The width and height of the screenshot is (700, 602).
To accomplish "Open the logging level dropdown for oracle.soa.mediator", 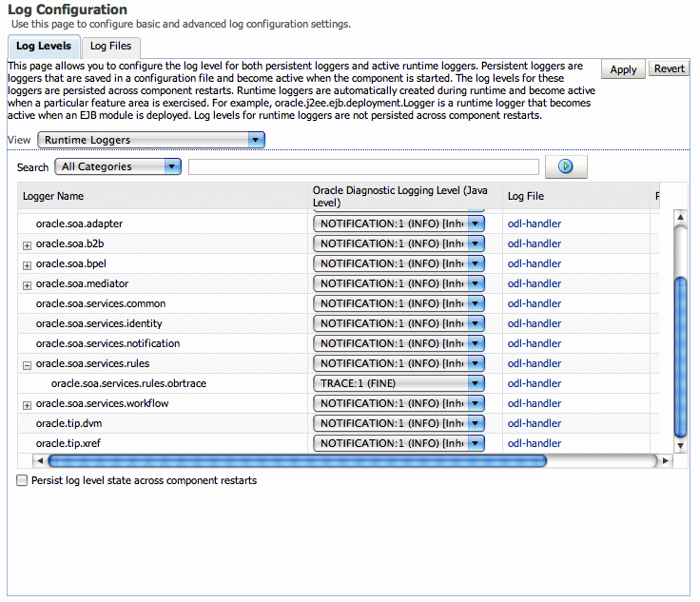I will point(399,283).
